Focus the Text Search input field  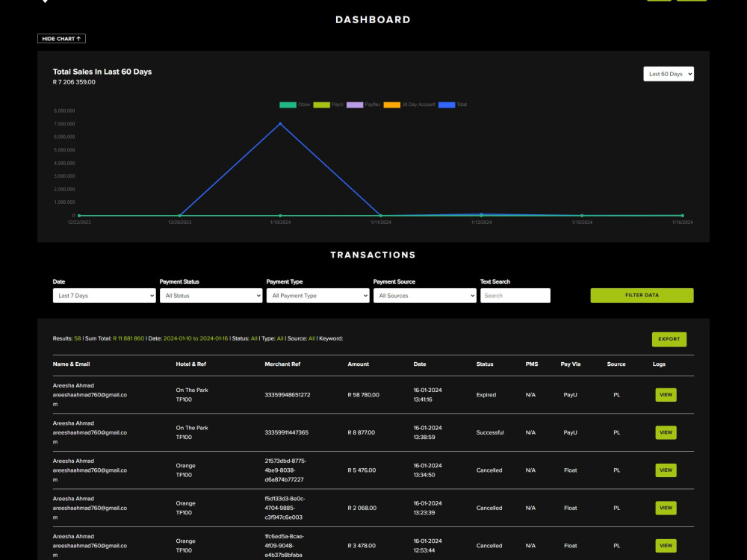tap(515, 296)
